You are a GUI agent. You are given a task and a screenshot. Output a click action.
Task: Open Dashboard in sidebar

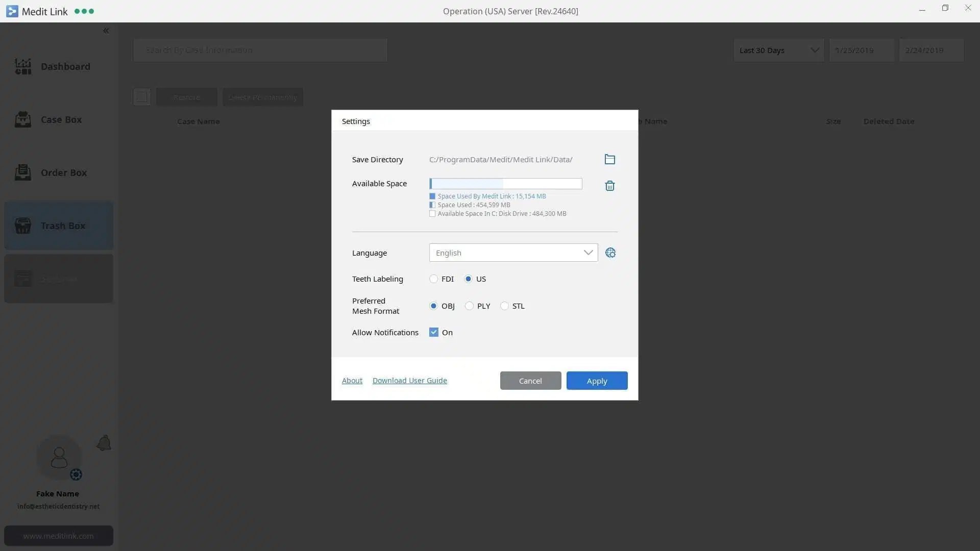pyautogui.click(x=59, y=66)
